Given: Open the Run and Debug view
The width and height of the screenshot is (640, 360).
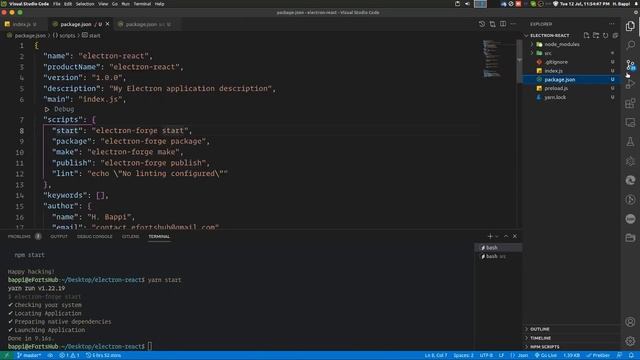Looking at the screenshot, I should pos(630,84).
